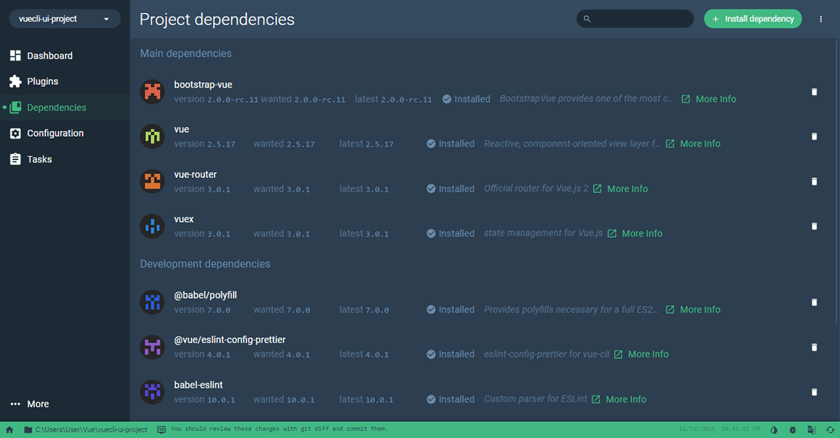The height and width of the screenshot is (438, 840).
Task: Remove babel-eslint via its trash icon
Action: 814,391
